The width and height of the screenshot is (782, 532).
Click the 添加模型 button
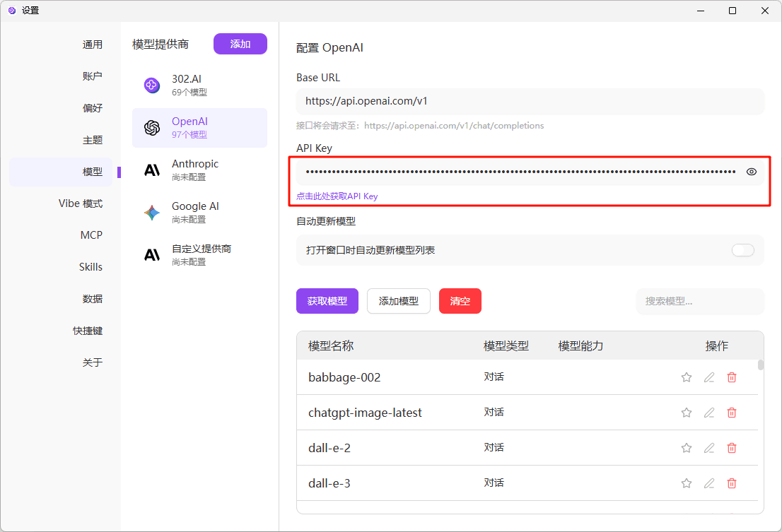pyautogui.click(x=399, y=301)
